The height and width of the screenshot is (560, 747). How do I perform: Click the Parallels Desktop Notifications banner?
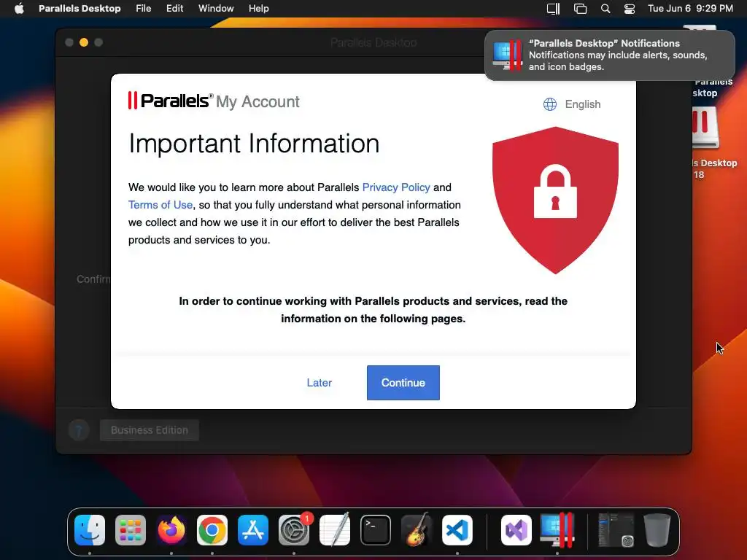point(609,55)
